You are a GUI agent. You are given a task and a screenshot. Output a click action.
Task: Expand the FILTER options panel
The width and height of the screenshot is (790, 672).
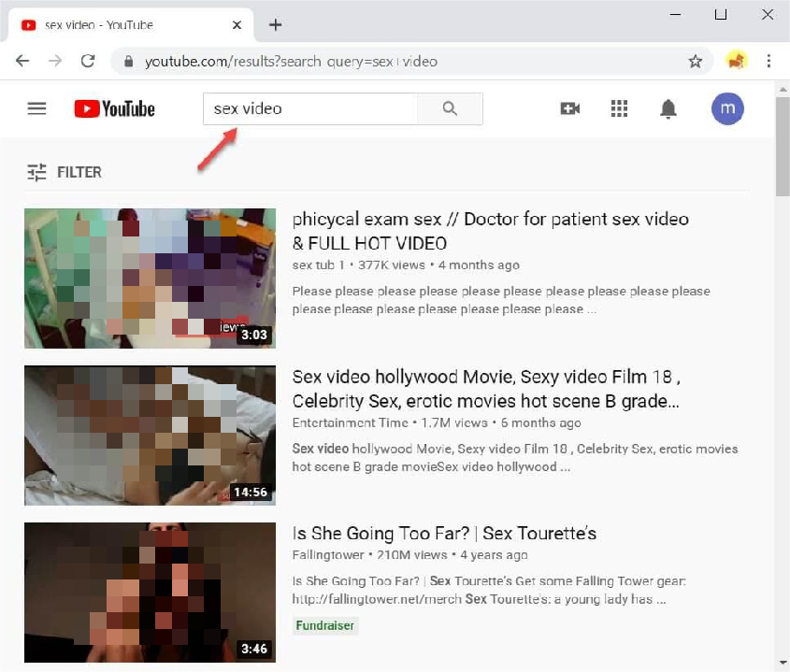pos(65,172)
